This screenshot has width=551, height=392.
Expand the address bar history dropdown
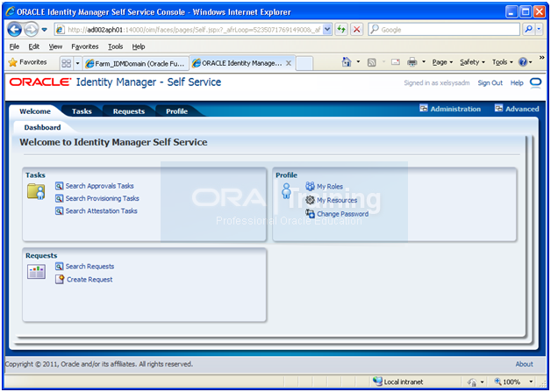[x=327, y=30]
